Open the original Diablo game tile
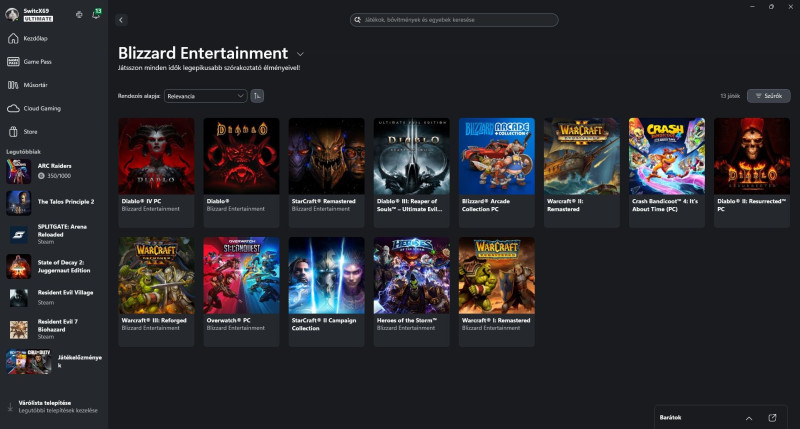Viewport: 800px width, 429px height. [x=241, y=172]
